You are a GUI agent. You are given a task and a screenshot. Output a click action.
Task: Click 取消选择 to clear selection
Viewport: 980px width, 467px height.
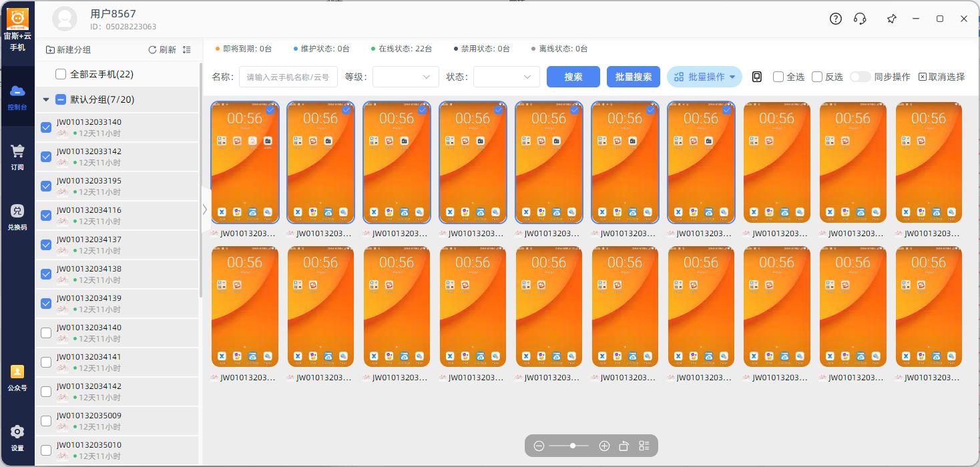pos(942,77)
